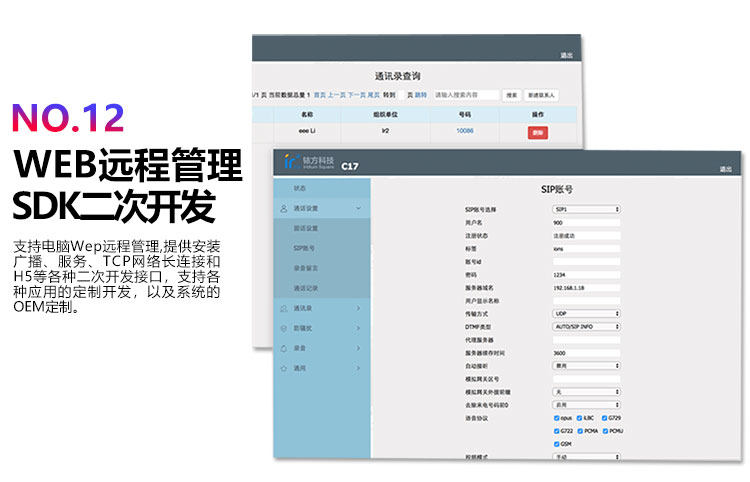
Task: Click the shield icon in the sidebar
Action: click(x=284, y=329)
